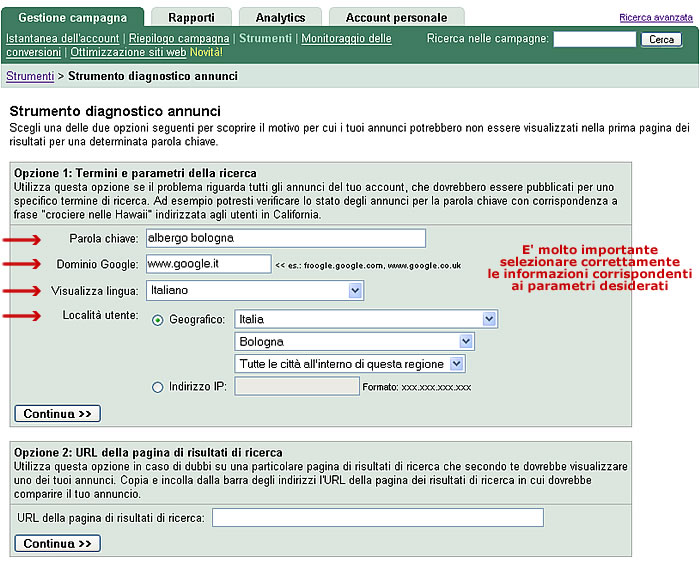Open the Visualizza lingua dropdown

click(255, 291)
